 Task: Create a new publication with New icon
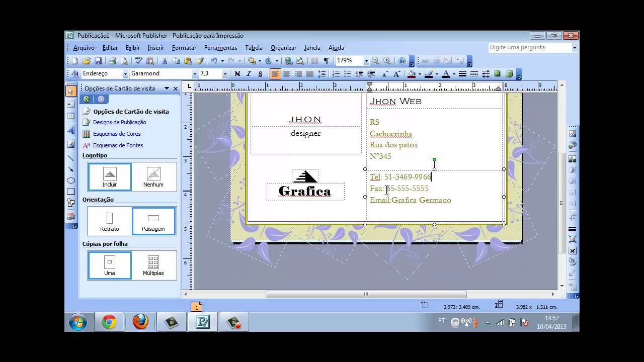coord(74,61)
